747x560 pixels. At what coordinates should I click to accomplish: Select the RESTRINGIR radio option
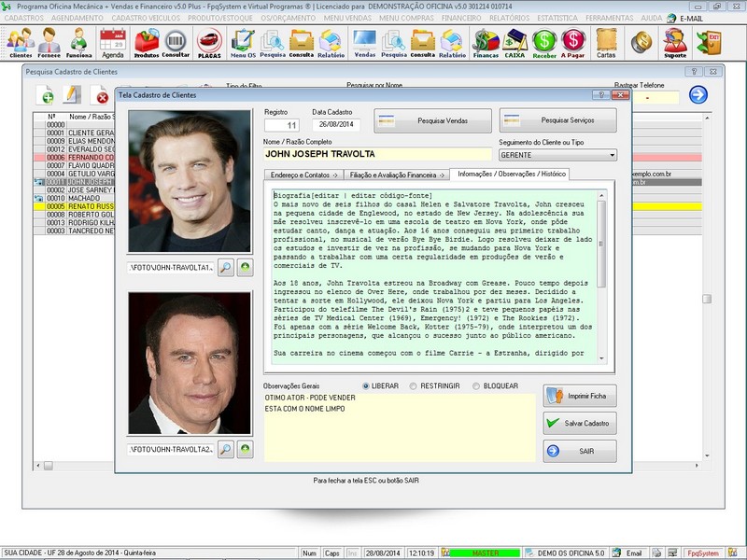click(414, 385)
